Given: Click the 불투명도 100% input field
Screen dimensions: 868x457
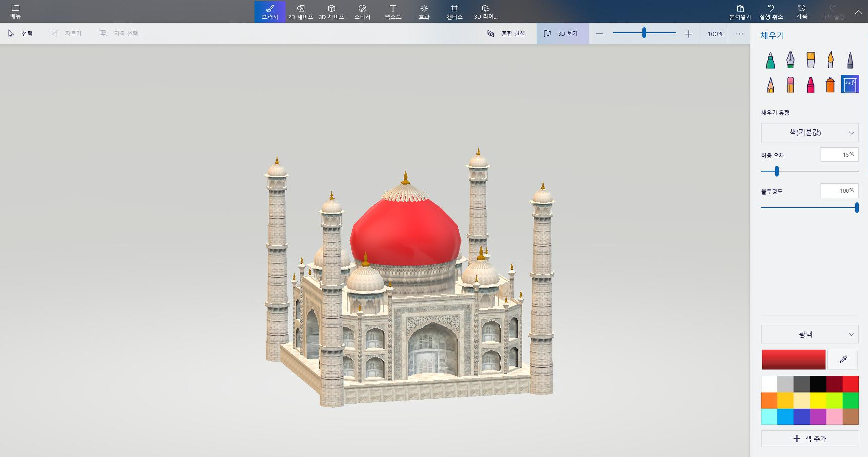Looking at the screenshot, I should coord(839,191).
